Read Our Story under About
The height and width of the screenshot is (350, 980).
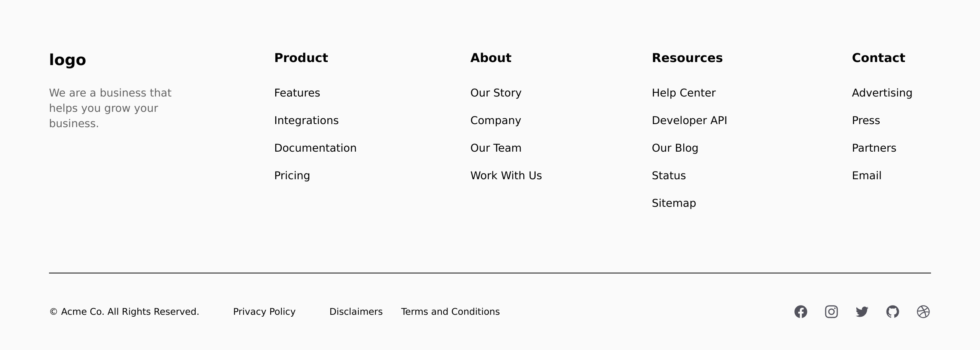pos(496,93)
